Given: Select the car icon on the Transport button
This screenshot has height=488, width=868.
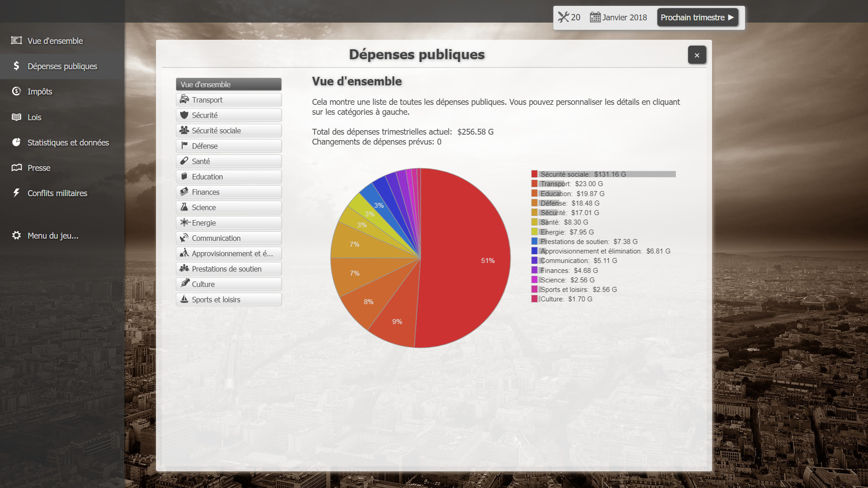Looking at the screenshot, I should pos(184,99).
